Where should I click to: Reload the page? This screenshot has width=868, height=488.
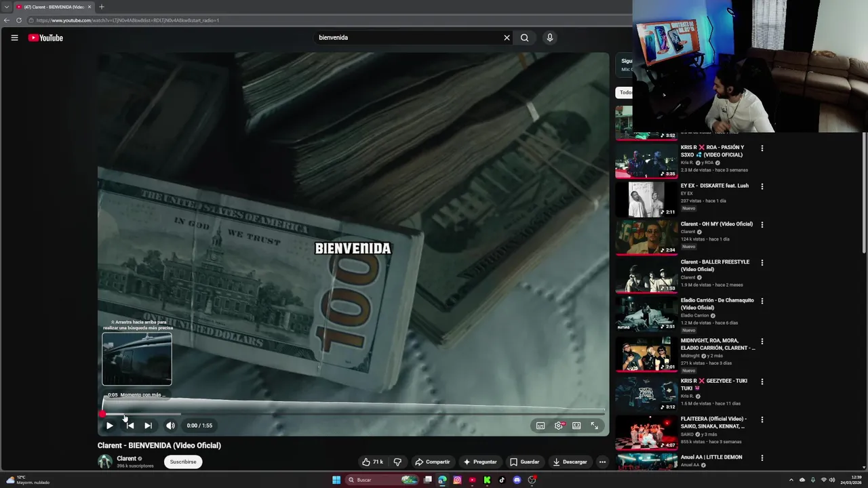click(x=19, y=20)
